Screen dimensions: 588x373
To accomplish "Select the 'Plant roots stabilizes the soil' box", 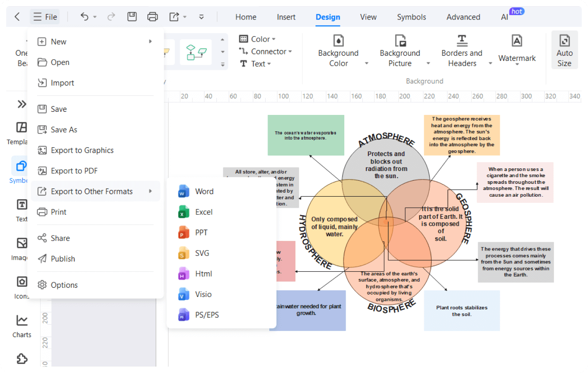I will tap(462, 311).
